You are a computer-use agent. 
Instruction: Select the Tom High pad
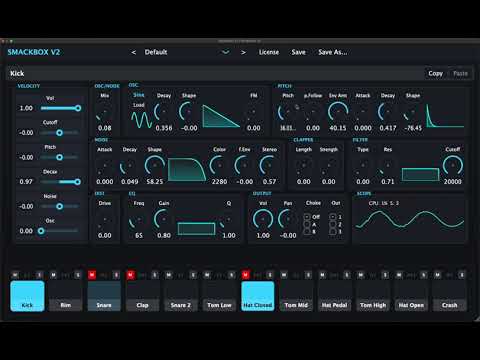pos(373,296)
